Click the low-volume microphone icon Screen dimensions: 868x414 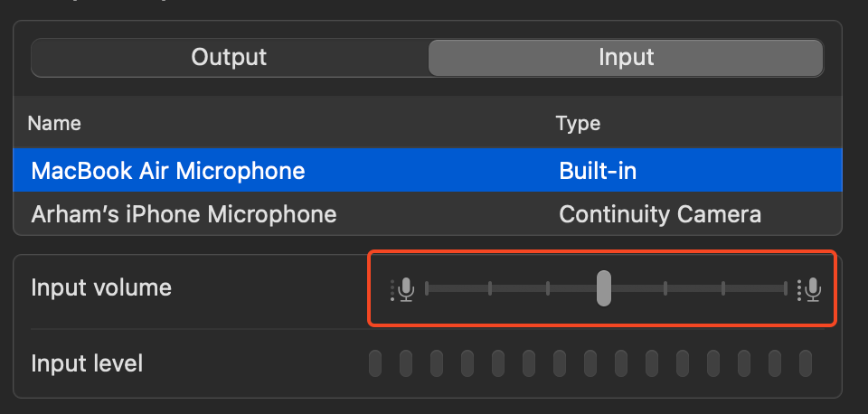(402, 289)
